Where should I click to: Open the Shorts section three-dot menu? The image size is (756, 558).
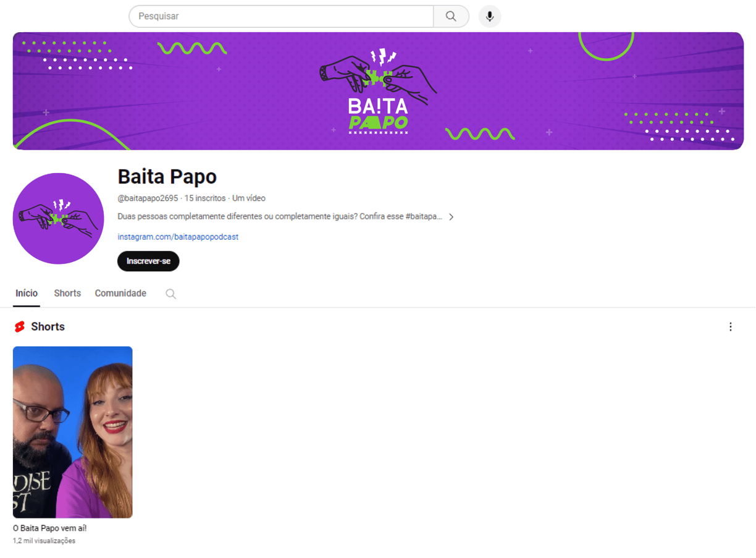click(731, 327)
